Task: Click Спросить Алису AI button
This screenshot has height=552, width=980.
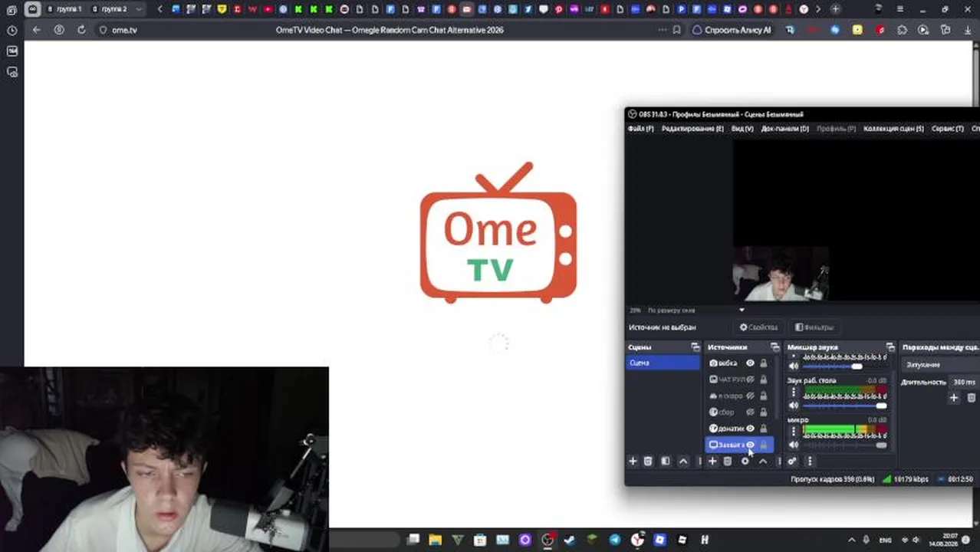Action: [x=732, y=30]
